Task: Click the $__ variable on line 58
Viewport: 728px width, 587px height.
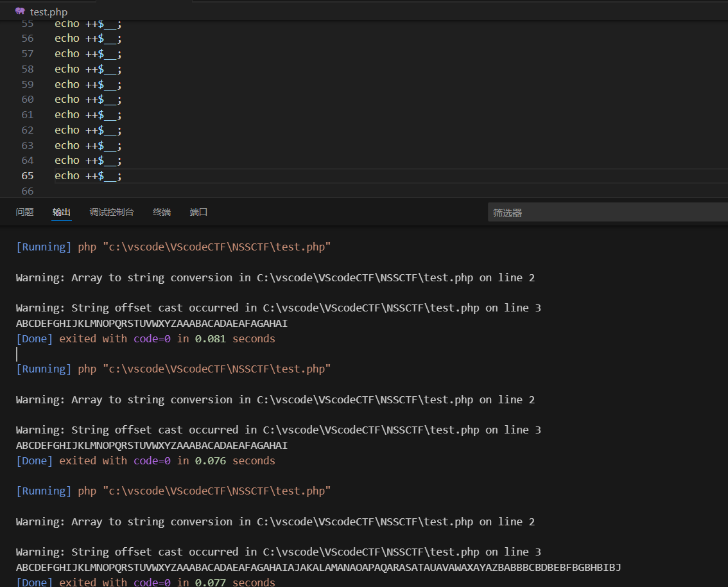Action: click(108, 69)
